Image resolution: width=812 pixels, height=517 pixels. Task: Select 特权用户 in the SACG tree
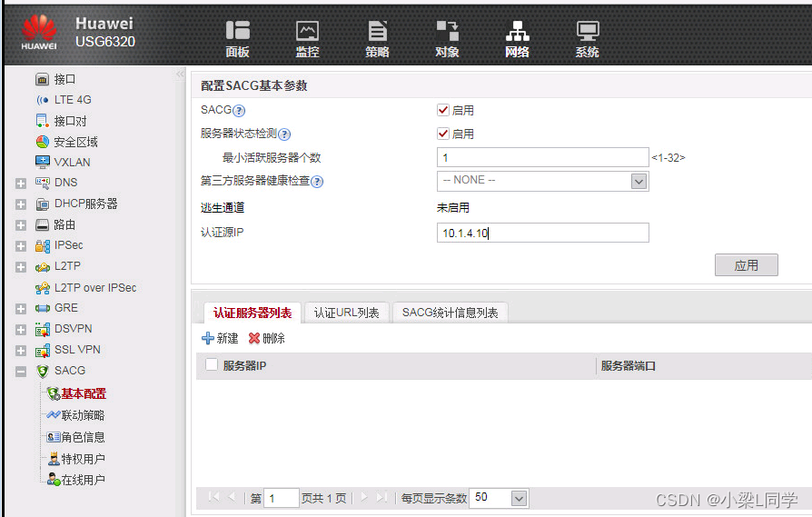83,459
